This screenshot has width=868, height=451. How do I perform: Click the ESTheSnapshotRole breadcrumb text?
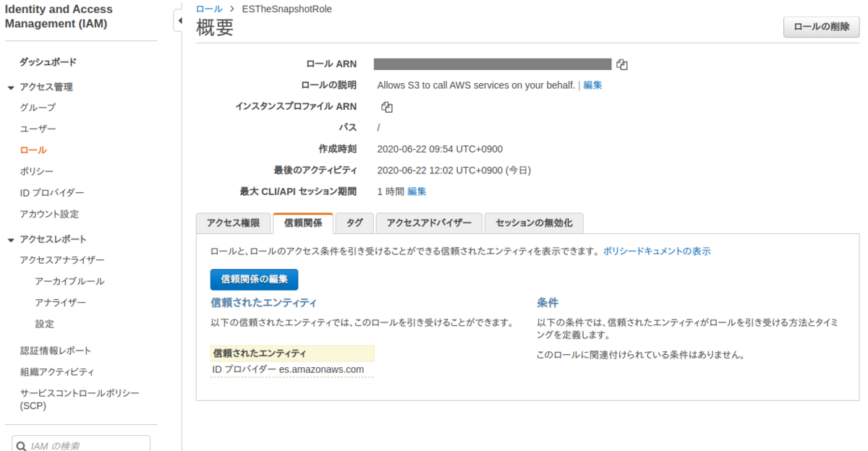click(x=287, y=9)
